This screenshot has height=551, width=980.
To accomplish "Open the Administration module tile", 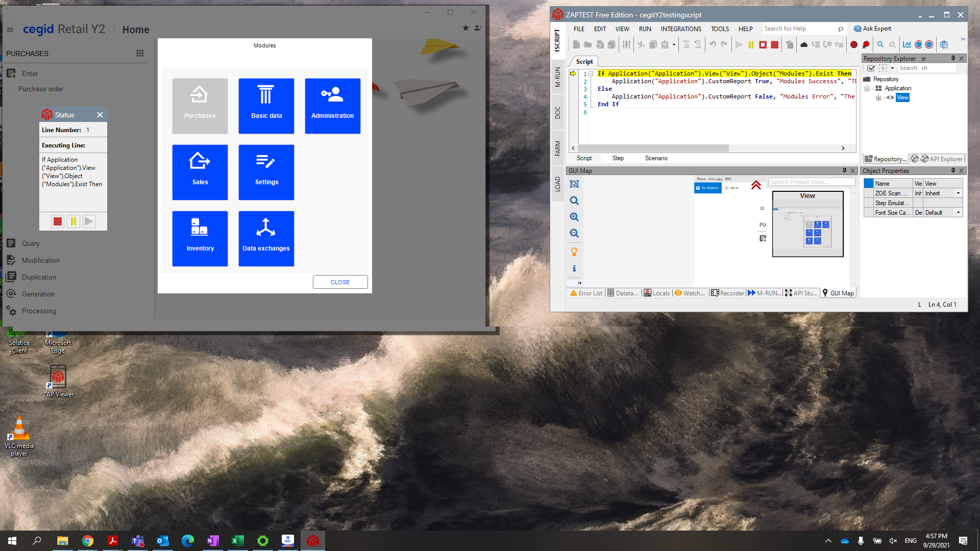I will pyautogui.click(x=332, y=106).
